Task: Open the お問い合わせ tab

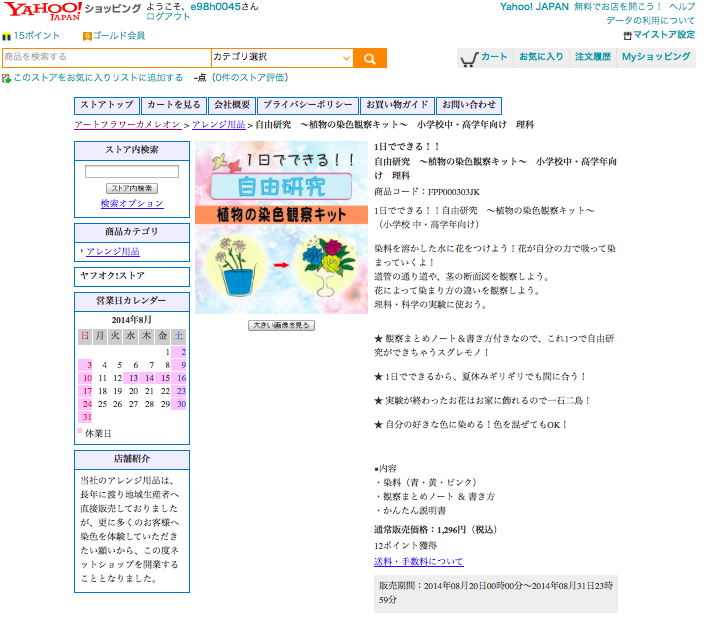Action: click(x=469, y=105)
